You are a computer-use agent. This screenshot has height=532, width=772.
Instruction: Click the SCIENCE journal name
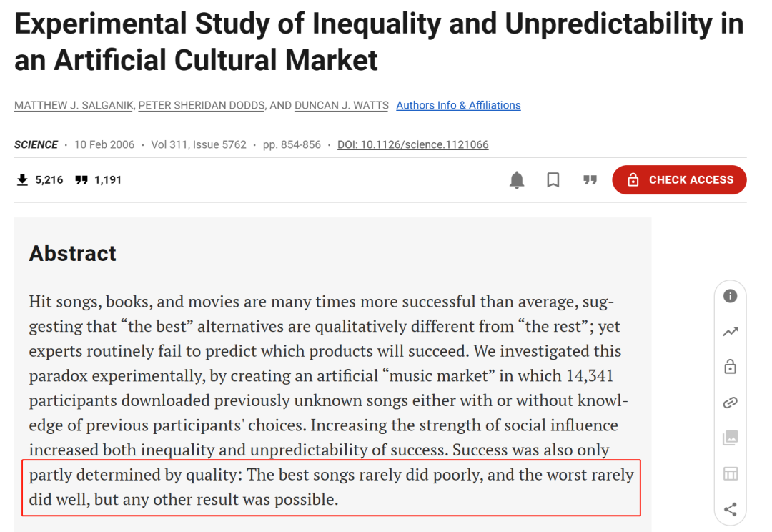[36, 145]
